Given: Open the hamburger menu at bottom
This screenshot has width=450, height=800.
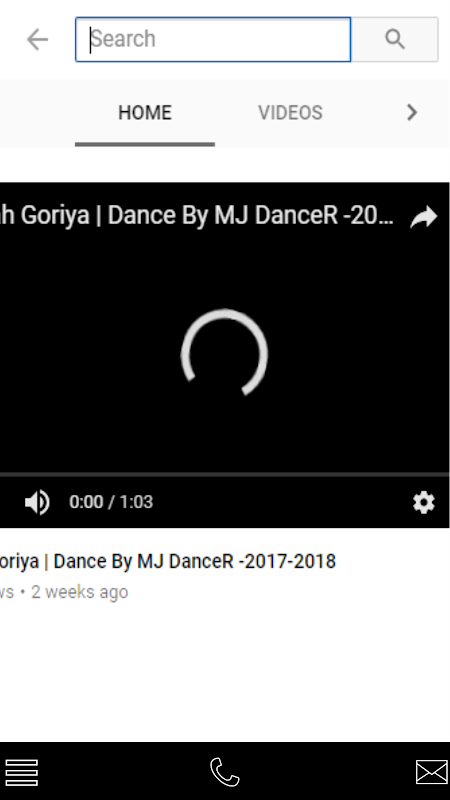Looking at the screenshot, I should click(x=21, y=772).
